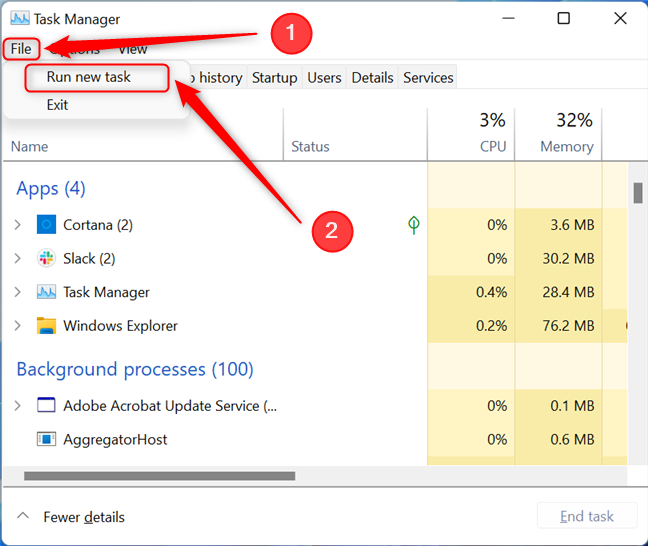Expand the Adobe Acrobat Update Service row
The height and width of the screenshot is (546, 648).
click(x=17, y=405)
